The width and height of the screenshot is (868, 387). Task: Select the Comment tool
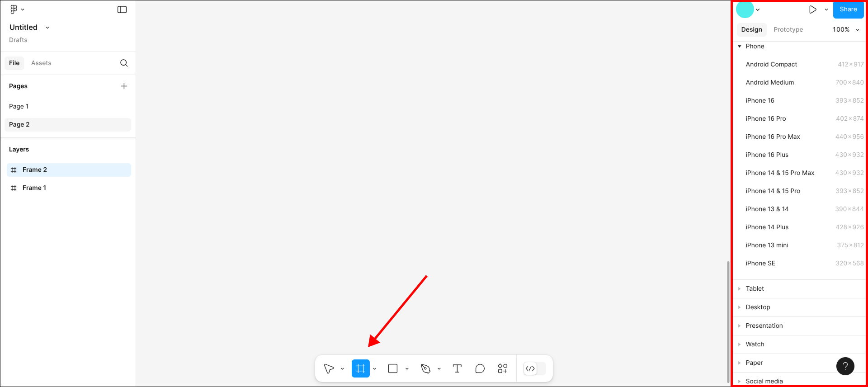coord(480,369)
